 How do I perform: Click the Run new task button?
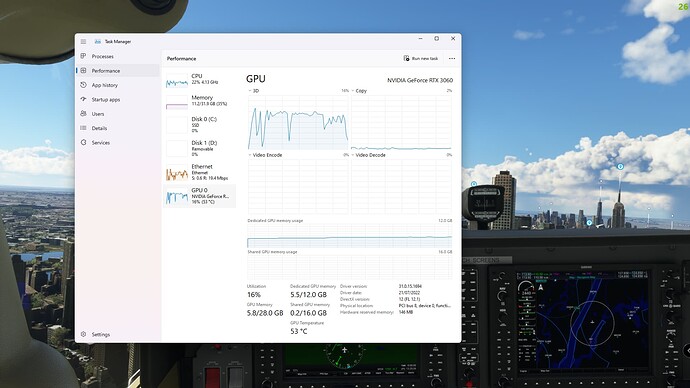tap(421, 58)
